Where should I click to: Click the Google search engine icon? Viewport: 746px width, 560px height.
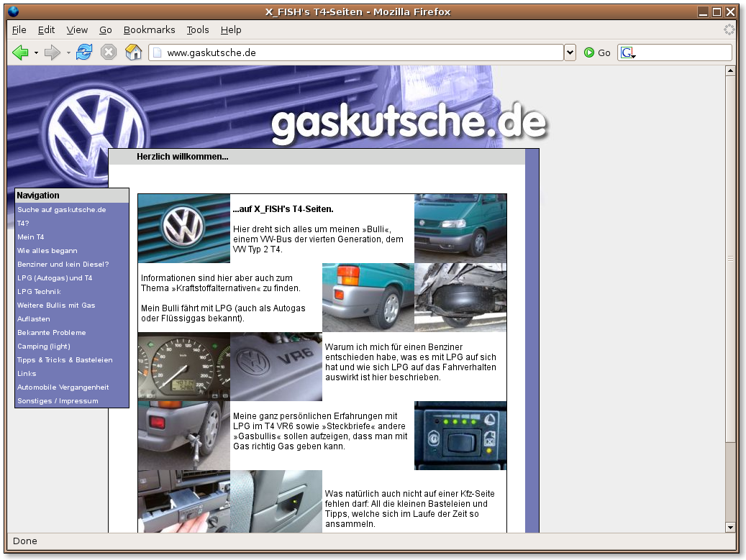627,52
